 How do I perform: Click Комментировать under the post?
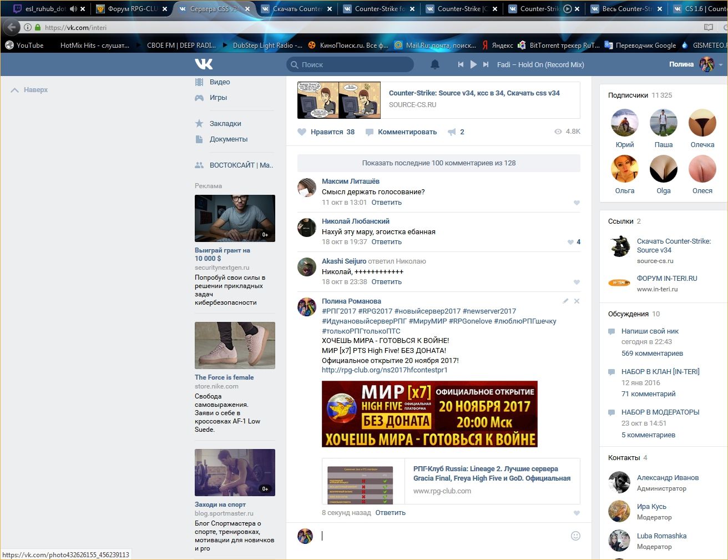401,132
